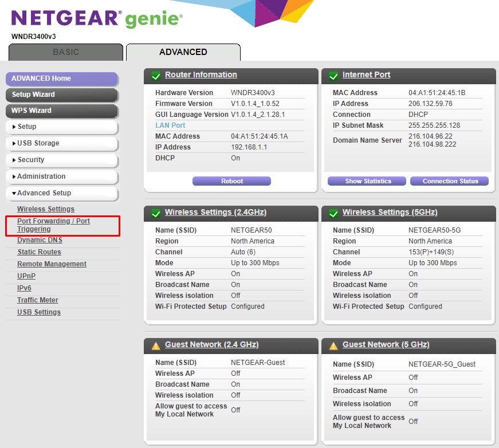
Task: Open the WPS Wizard
Action: tap(62, 111)
